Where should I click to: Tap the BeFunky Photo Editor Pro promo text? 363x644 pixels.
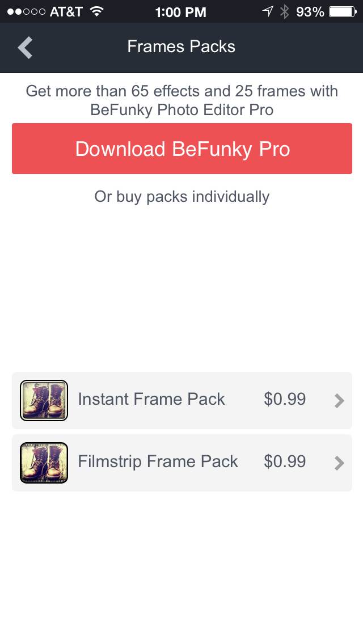[181, 100]
